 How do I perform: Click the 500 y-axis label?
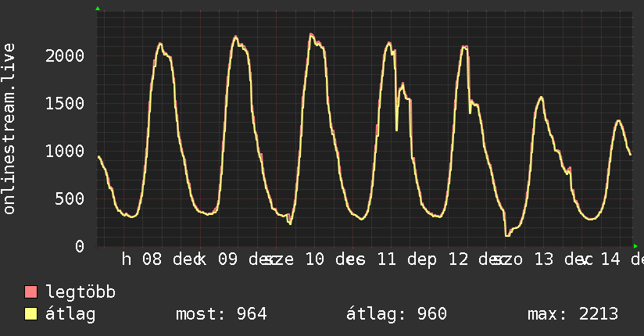[70, 198]
